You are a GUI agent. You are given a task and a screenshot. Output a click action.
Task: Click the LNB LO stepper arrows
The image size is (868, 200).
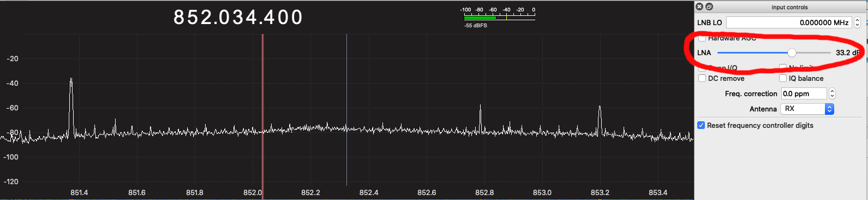click(x=857, y=22)
